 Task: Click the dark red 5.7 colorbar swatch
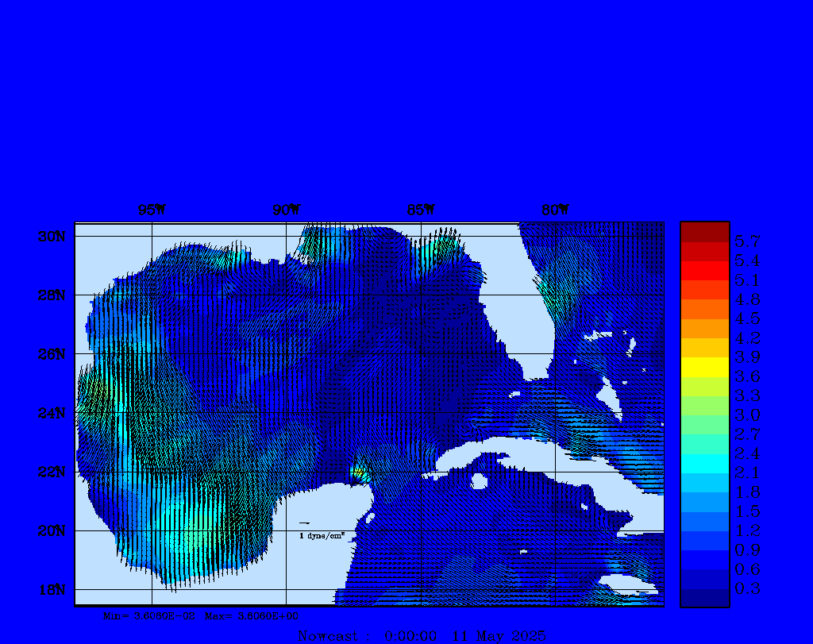(704, 232)
